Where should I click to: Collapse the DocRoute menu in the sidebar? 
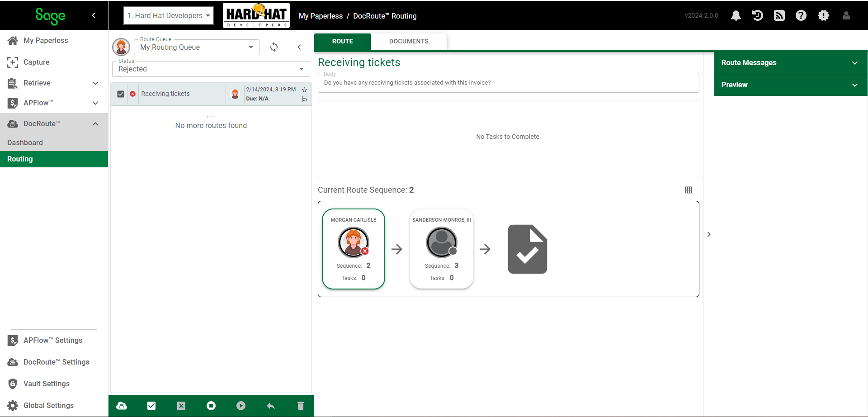point(95,124)
